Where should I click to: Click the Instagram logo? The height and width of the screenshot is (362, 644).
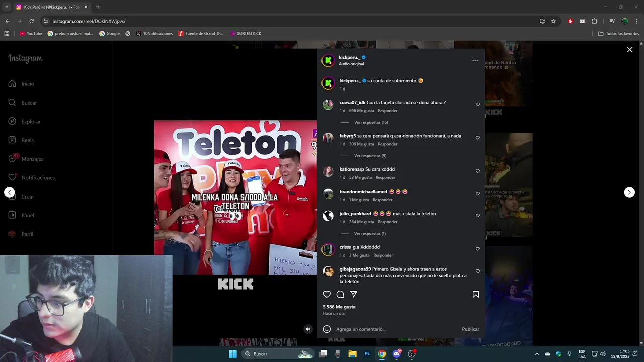(25, 58)
